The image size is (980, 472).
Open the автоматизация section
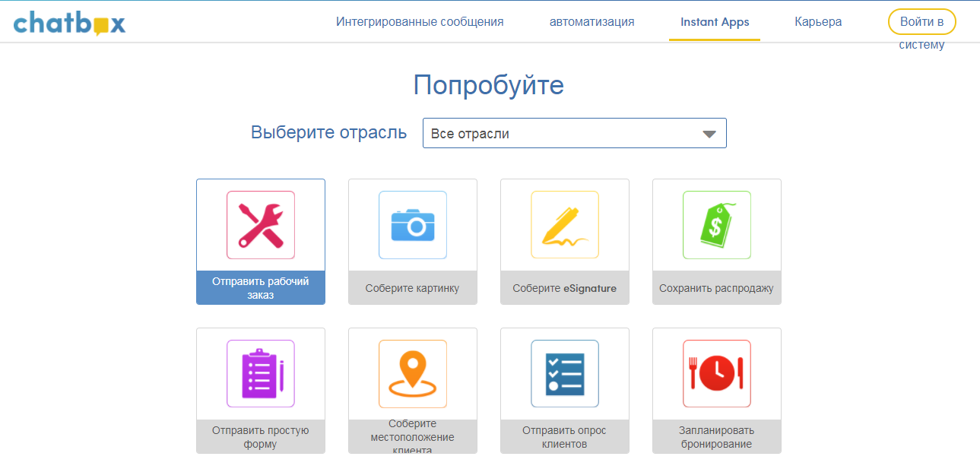point(591,22)
